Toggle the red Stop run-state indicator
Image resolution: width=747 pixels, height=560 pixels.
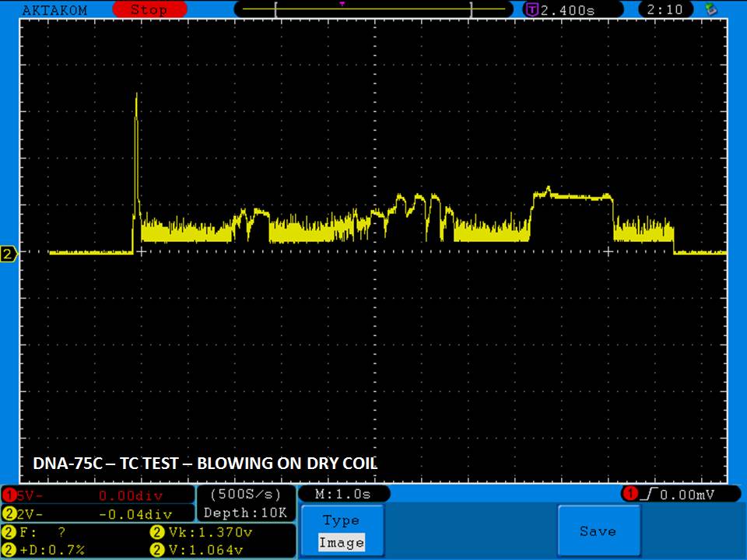[x=148, y=9]
